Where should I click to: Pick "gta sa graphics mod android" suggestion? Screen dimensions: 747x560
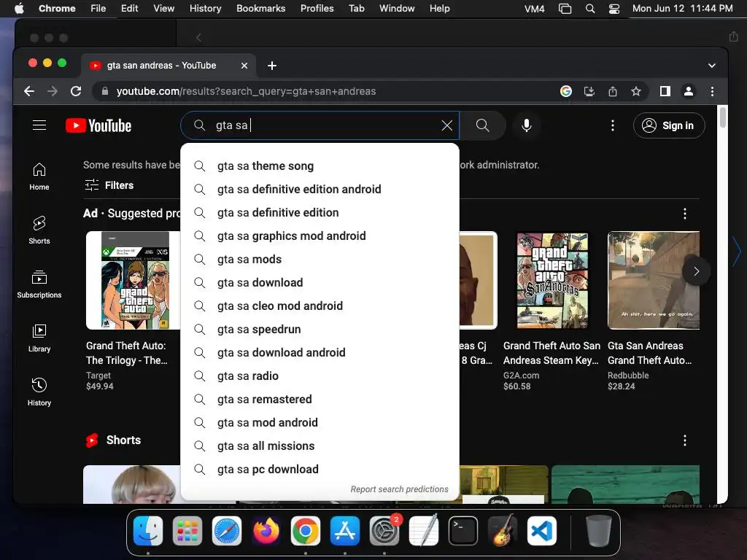[x=320, y=236]
